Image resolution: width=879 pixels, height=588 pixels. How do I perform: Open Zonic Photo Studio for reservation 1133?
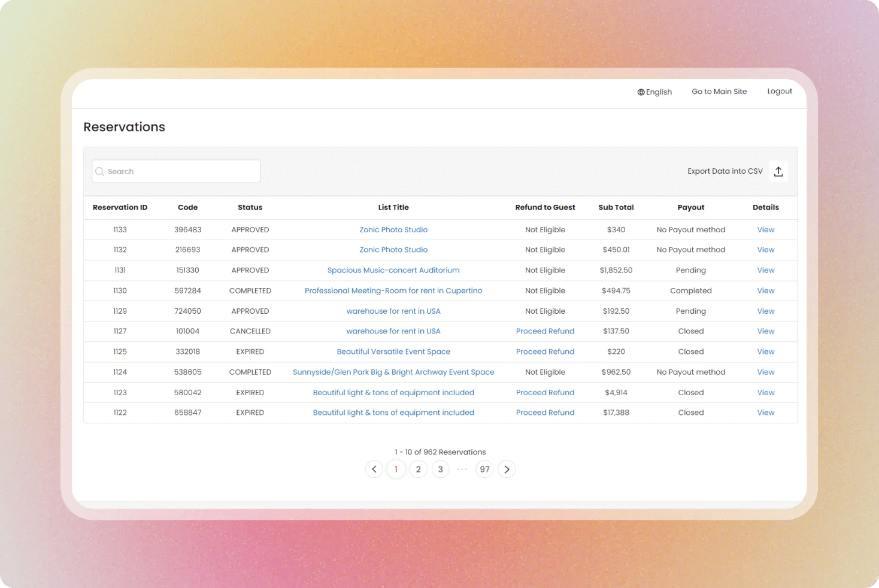[393, 230]
